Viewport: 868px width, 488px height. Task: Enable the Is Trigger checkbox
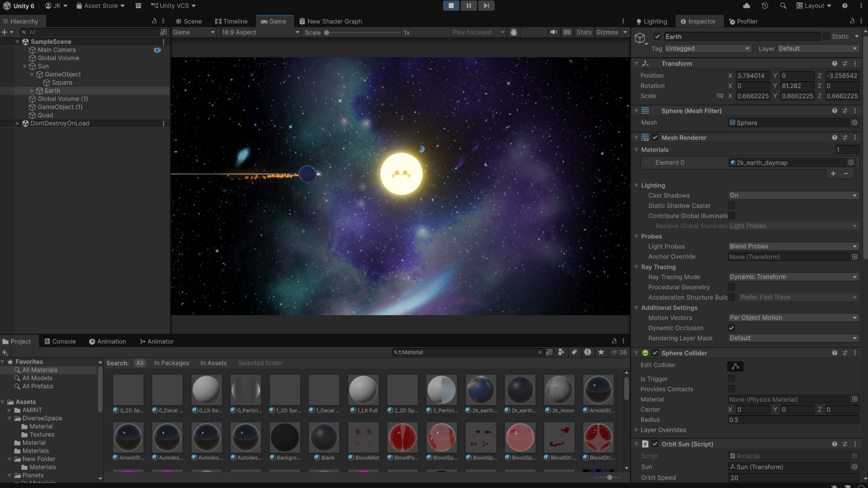[x=731, y=379]
